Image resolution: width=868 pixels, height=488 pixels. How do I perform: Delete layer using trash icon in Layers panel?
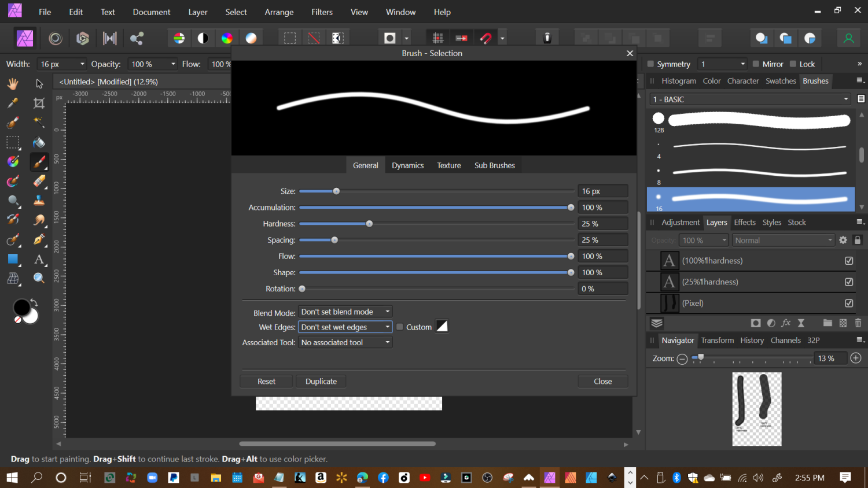(x=858, y=323)
